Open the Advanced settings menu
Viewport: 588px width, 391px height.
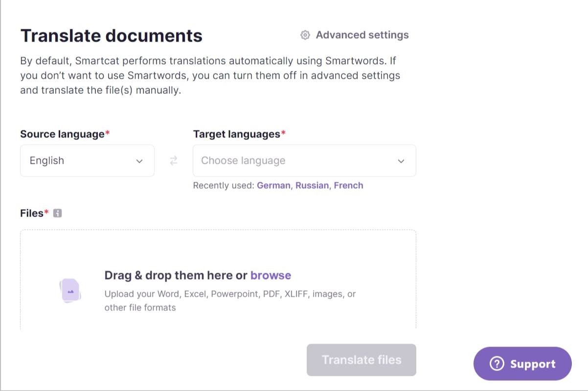click(362, 35)
